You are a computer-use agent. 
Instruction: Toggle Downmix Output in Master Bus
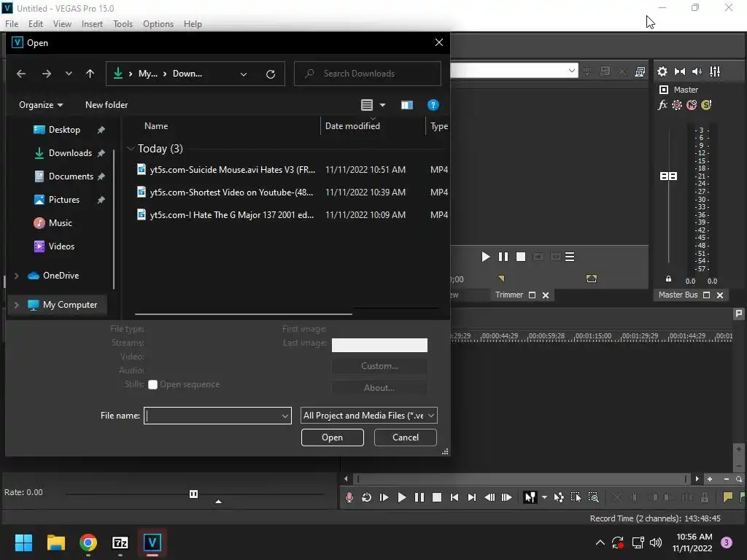click(680, 71)
